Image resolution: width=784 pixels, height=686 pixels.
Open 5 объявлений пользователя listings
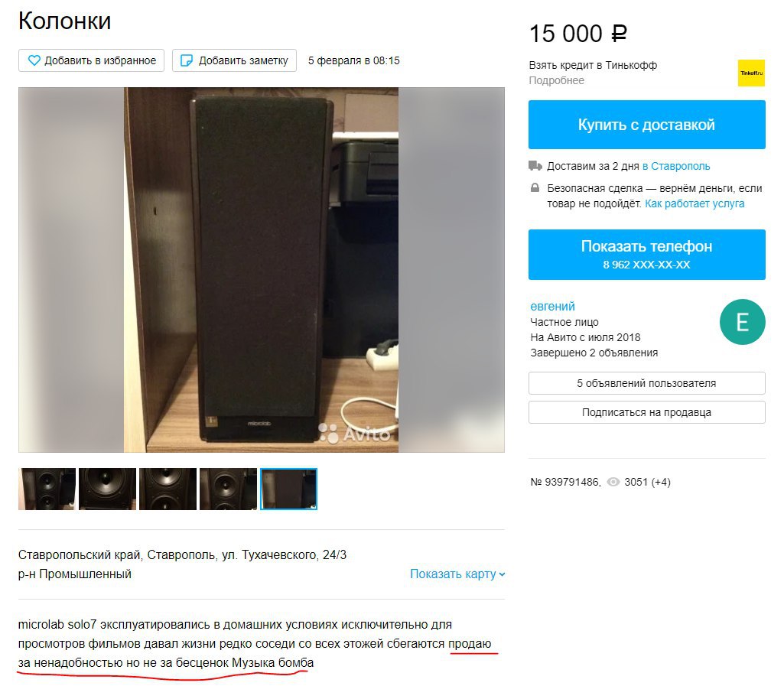click(646, 383)
